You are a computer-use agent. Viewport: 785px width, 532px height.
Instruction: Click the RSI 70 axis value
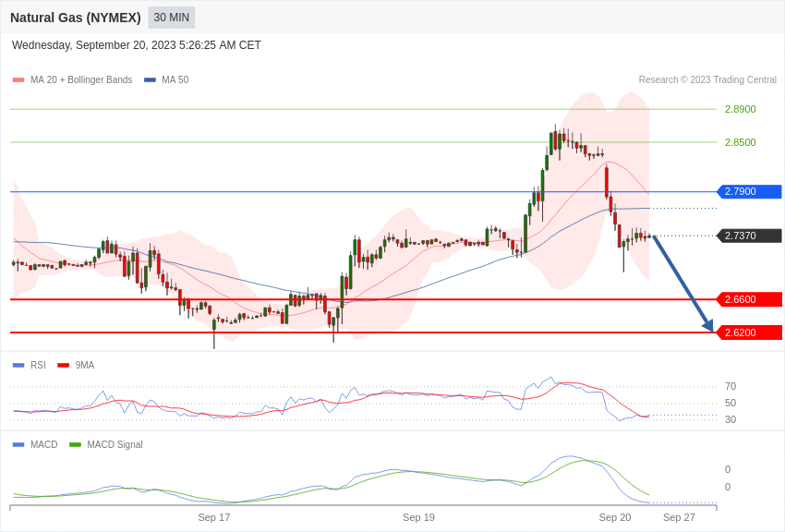pos(731,386)
